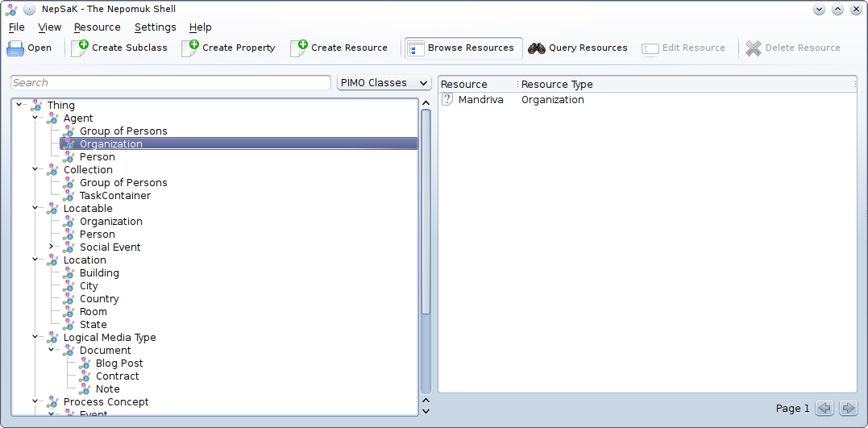The image size is (868, 428).
Task: Select Group of Persons under Agent
Action: point(123,131)
